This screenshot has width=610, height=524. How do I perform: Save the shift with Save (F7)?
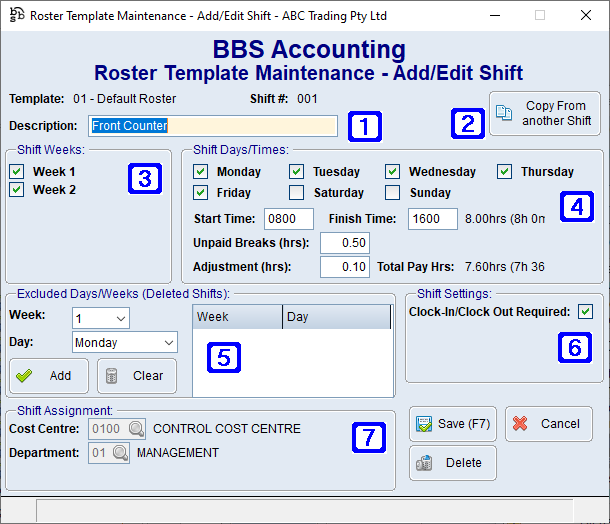[452, 423]
